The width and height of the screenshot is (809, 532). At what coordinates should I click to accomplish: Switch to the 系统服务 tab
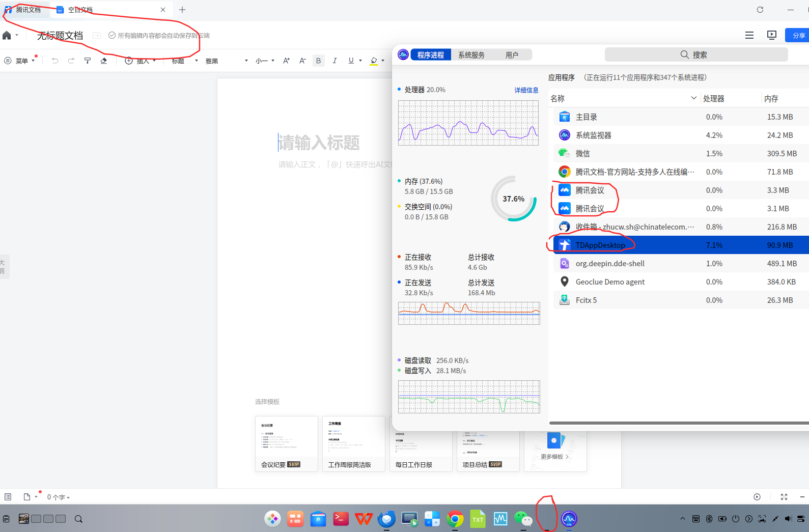click(x=471, y=55)
